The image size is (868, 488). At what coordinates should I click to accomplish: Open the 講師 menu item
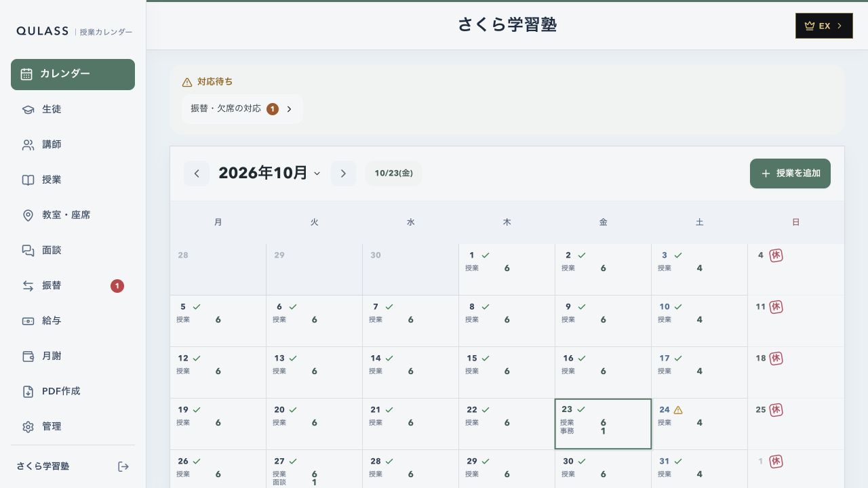(x=73, y=144)
